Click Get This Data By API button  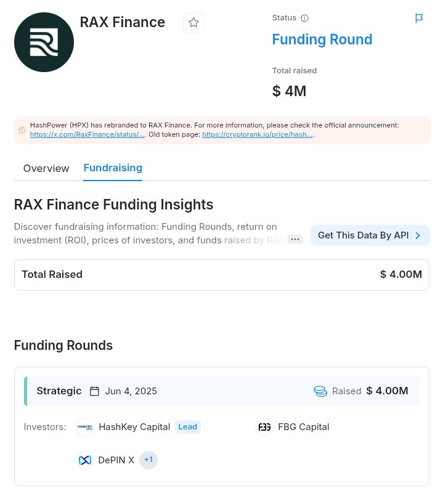(x=370, y=235)
